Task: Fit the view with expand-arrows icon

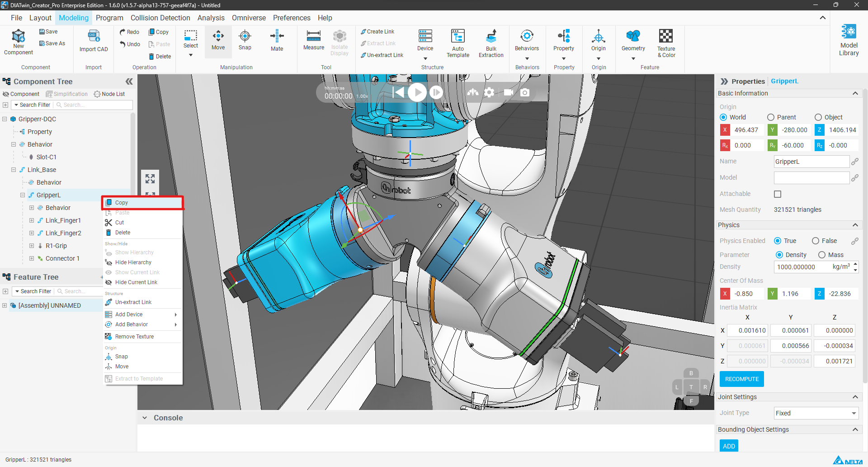Action: coord(150,179)
